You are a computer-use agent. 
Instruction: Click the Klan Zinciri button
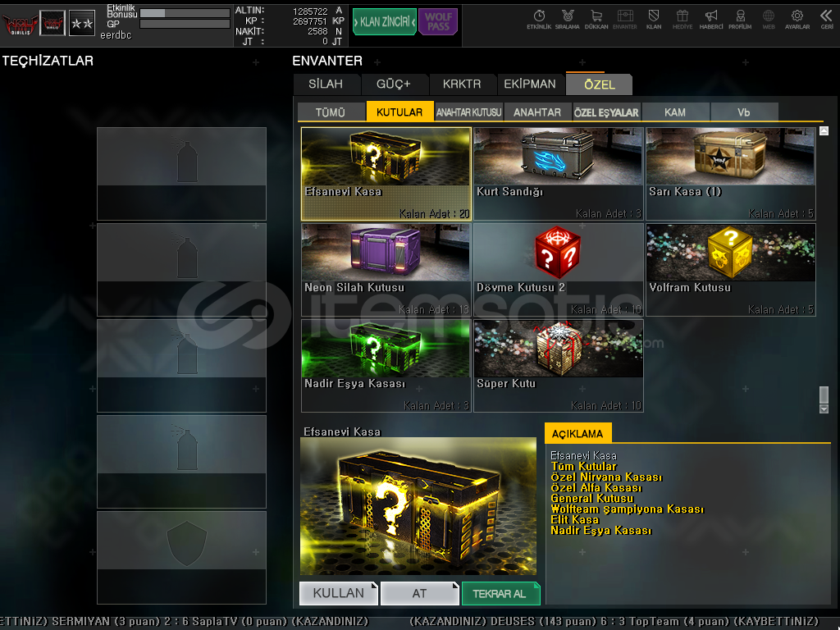tap(385, 22)
